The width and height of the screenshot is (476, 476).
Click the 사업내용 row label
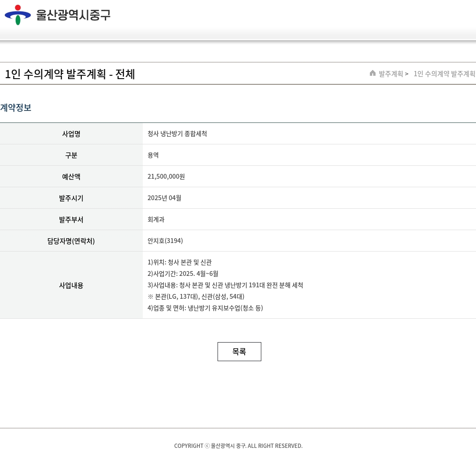(x=71, y=285)
